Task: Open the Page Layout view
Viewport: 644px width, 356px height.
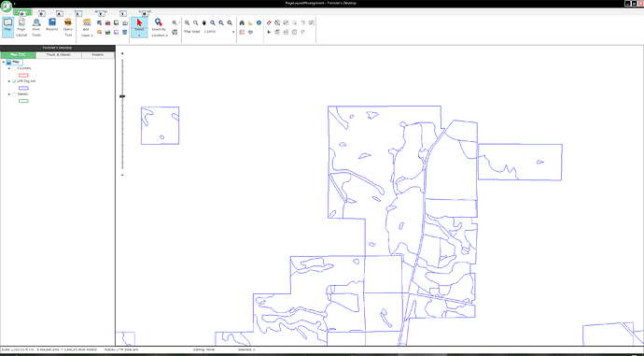Action: (21, 27)
